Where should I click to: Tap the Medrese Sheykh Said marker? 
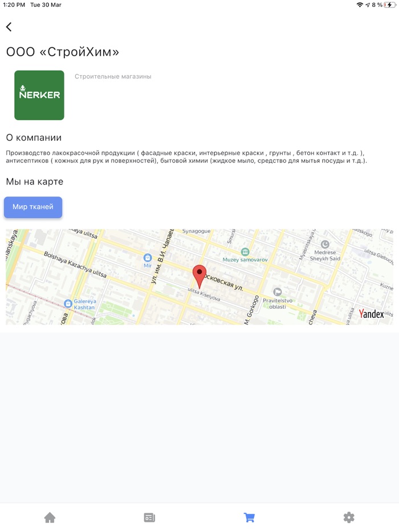(325, 244)
